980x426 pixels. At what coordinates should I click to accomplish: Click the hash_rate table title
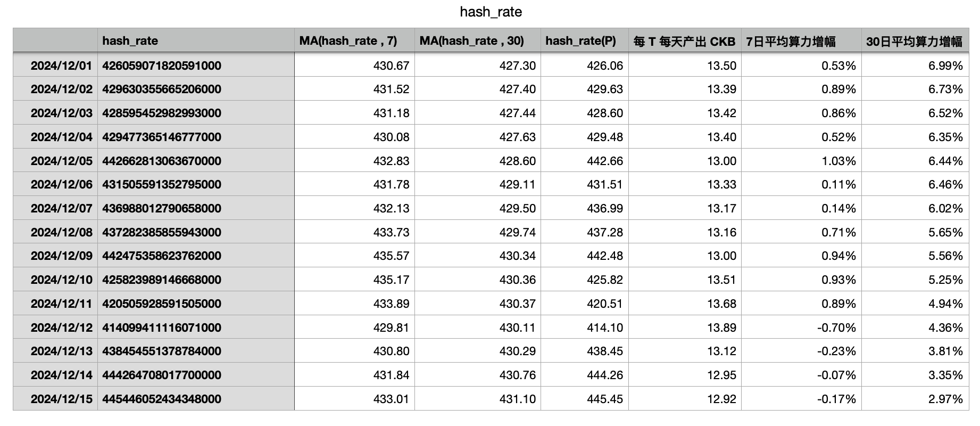[x=491, y=12]
